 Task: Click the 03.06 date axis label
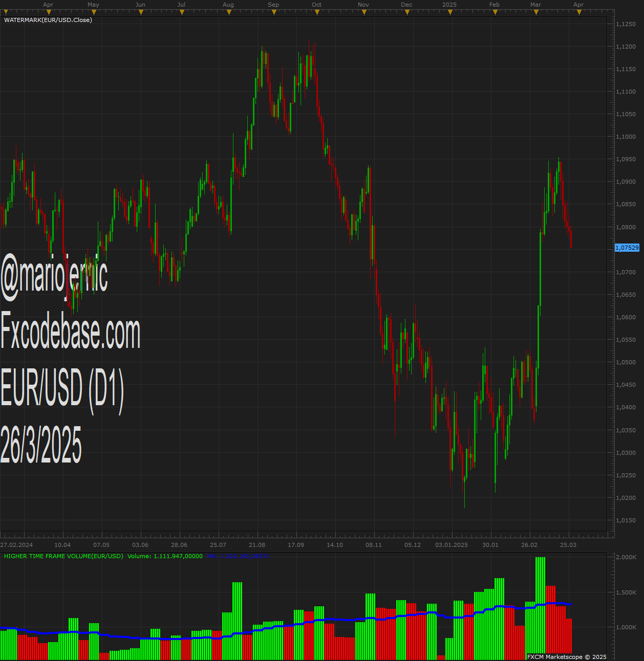point(140,545)
